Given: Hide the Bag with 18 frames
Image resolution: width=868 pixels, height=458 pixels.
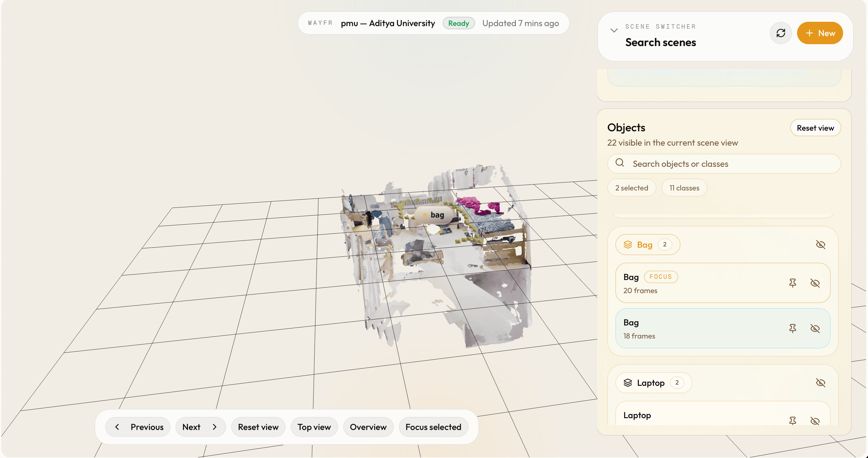Looking at the screenshot, I should 814,328.
